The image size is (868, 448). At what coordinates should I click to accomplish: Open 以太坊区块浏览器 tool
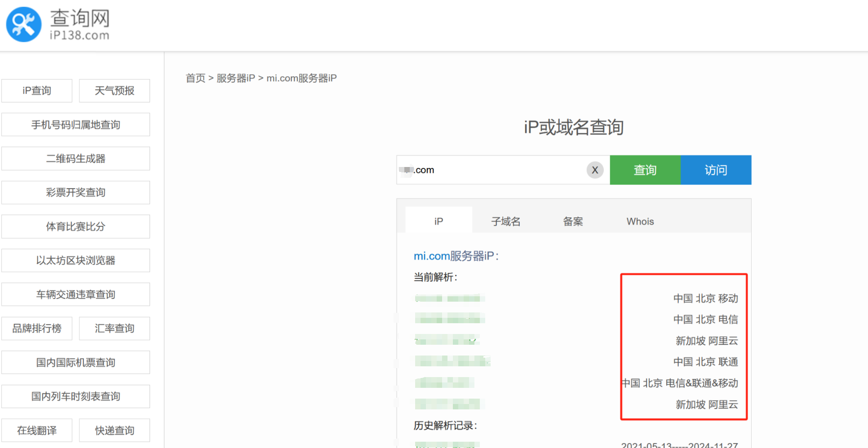75,260
